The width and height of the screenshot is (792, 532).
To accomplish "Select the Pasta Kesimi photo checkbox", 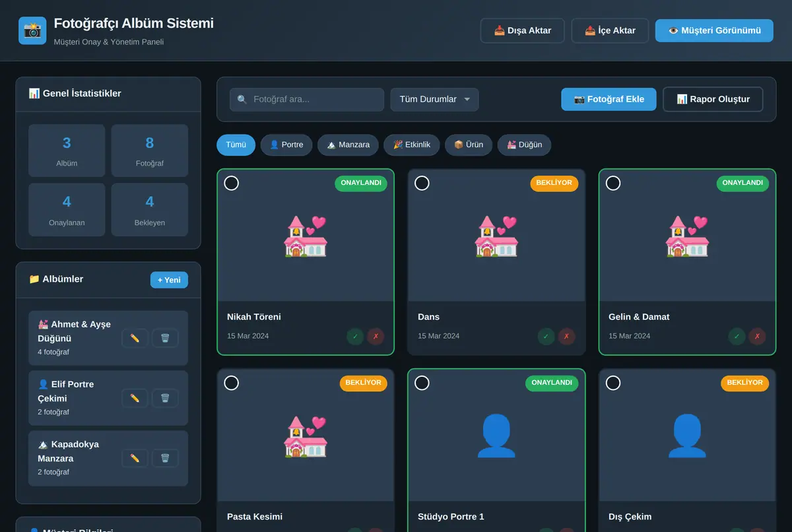I will pos(232,383).
